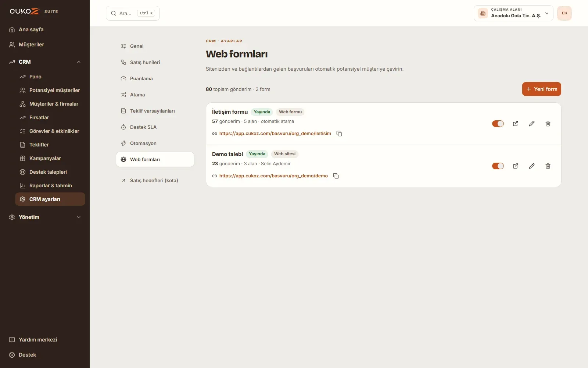Viewport: 588px width, 368px height.
Task: Delete the Demo talebi form
Action: 548,166
